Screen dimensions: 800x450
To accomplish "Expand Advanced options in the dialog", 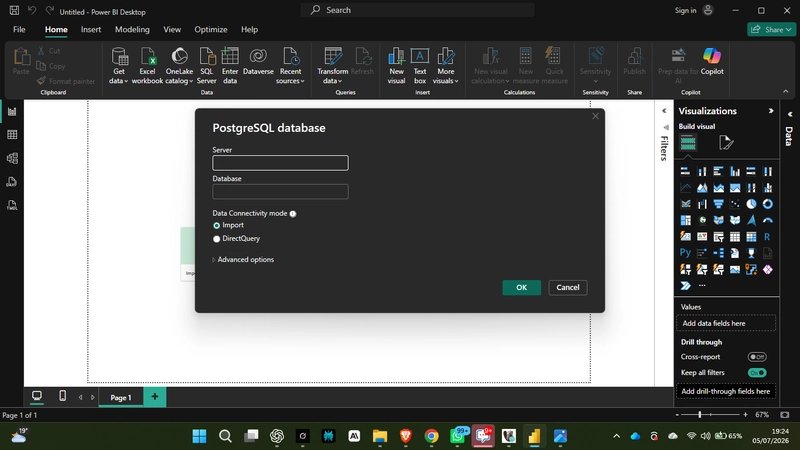I will pyautogui.click(x=243, y=260).
